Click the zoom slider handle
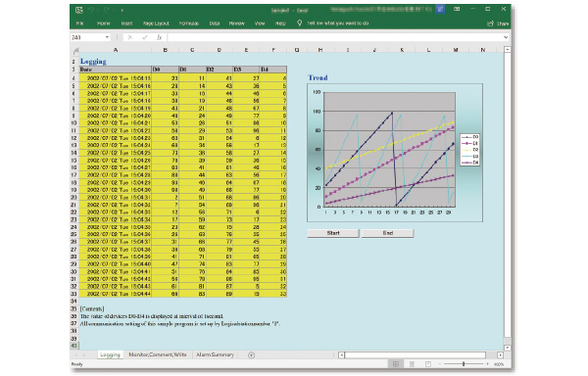The height and width of the screenshot is (376, 588). (x=464, y=364)
